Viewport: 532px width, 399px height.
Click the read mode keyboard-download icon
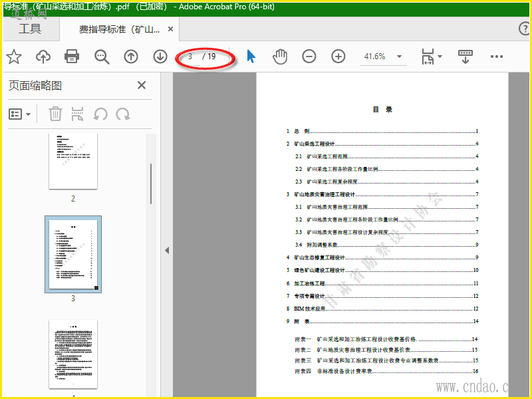(x=465, y=57)
